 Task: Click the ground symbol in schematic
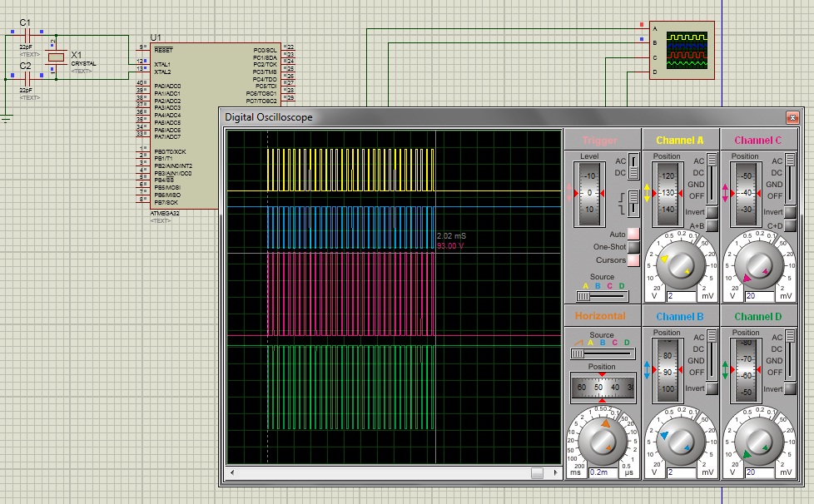tap(6, 119)
